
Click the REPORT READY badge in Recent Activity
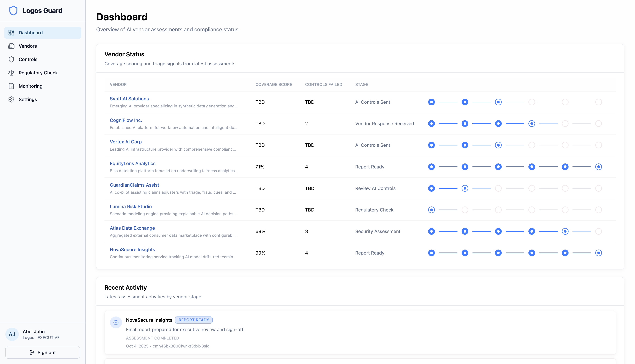point(194,320)
